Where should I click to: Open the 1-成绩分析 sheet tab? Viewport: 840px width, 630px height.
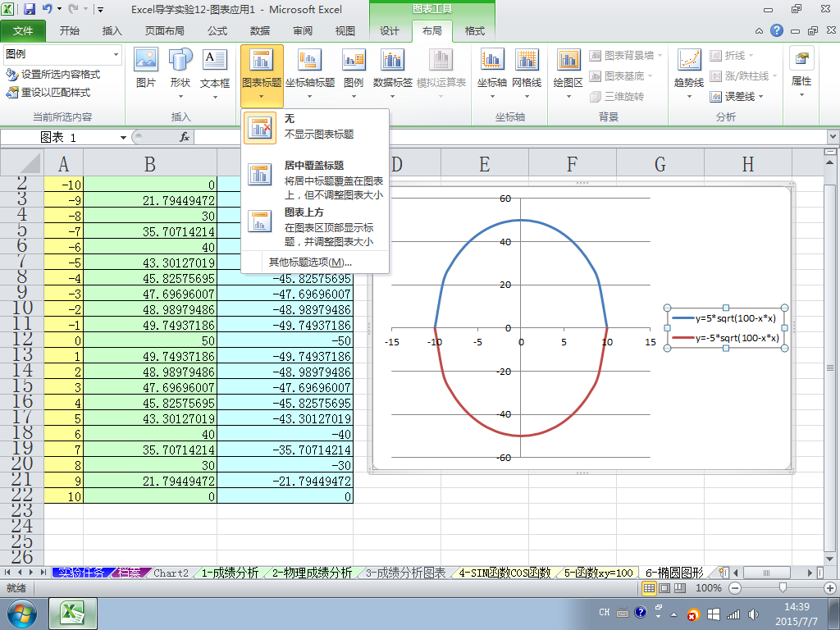230,573
